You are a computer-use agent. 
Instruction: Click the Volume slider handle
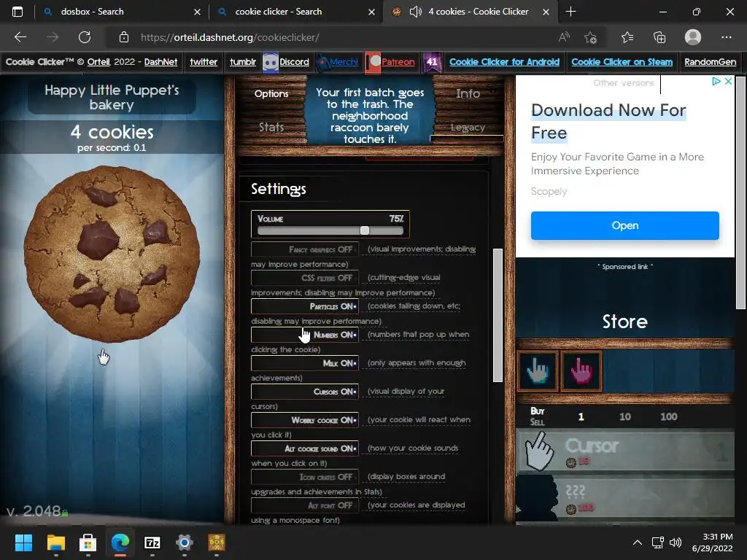coord(365,230)
